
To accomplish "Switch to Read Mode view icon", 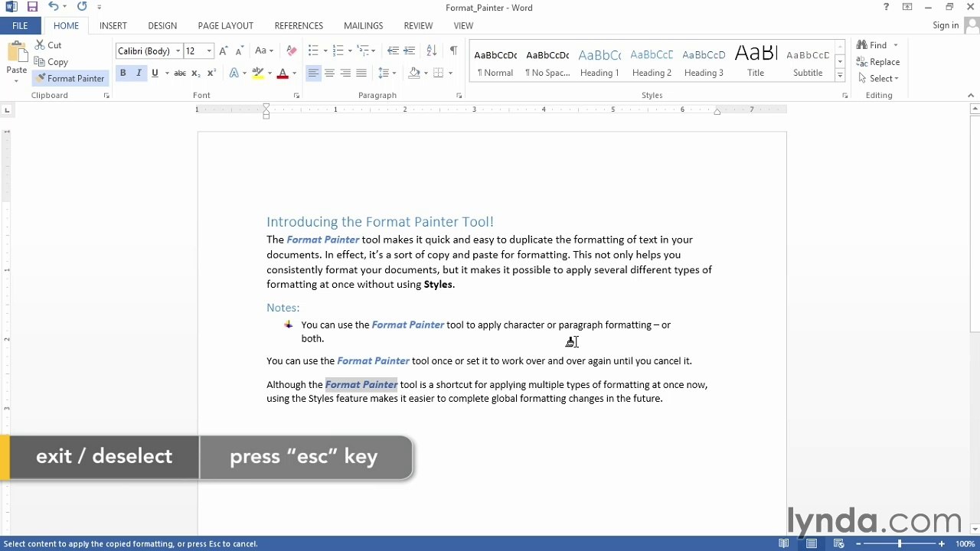I will click(783, 543).
